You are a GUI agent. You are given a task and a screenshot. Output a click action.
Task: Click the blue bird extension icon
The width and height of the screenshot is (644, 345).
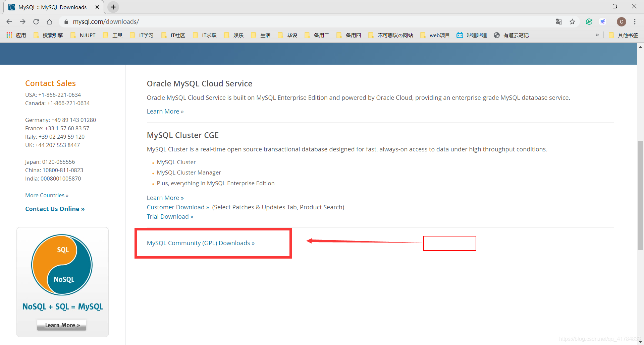(x=603, y=21)
